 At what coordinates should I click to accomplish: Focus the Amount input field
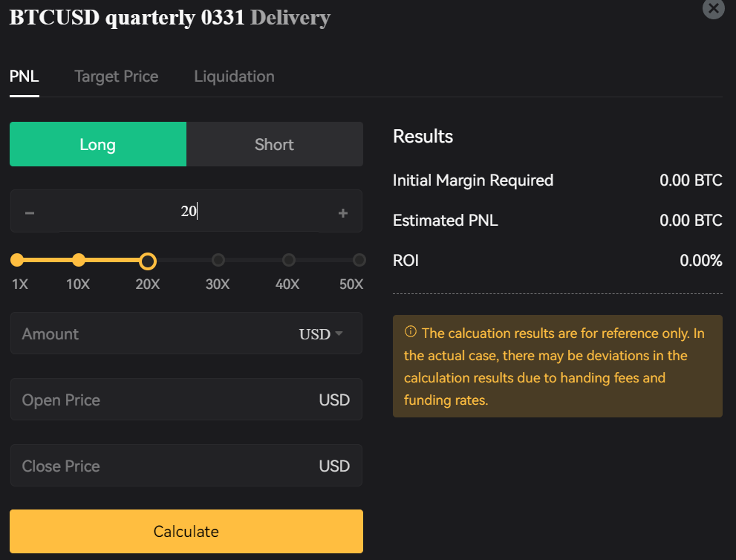click(x=149, y=333)
